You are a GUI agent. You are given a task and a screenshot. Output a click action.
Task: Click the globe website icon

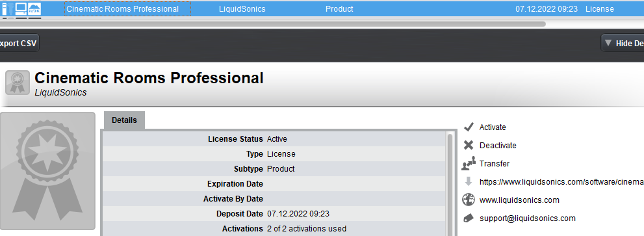click(x=468, y=200)
